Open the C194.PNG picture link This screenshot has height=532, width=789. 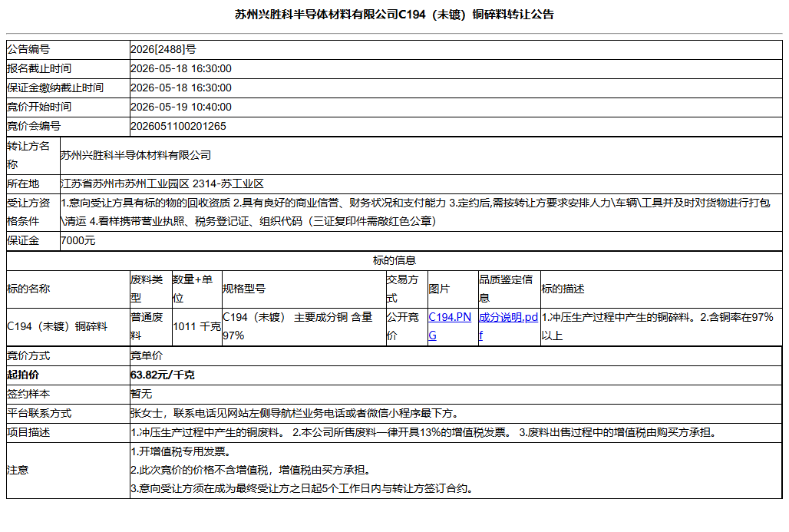pos(449,326)
